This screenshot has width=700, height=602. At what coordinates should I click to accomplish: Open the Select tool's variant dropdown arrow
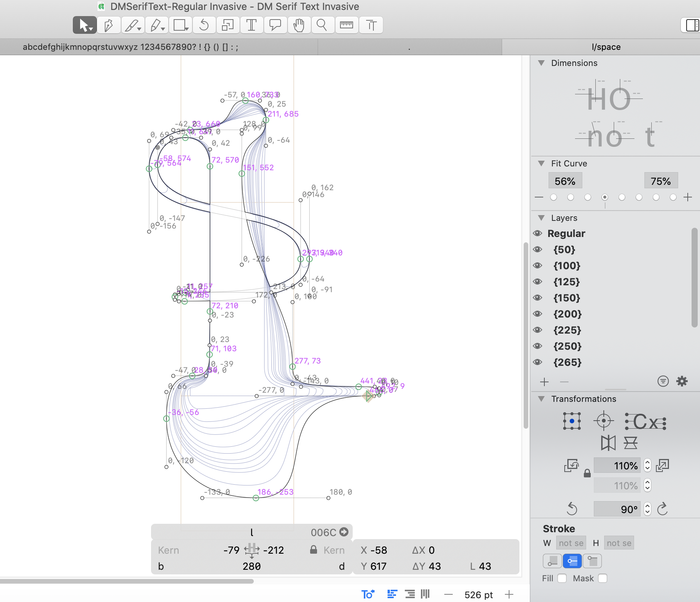point(92,29)
